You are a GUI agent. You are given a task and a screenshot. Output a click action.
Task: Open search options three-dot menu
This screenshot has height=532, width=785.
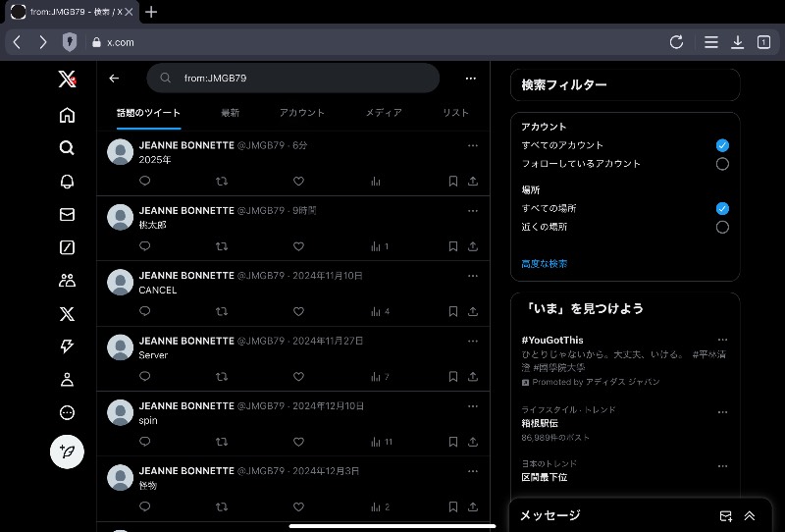[x=471, y=79]
